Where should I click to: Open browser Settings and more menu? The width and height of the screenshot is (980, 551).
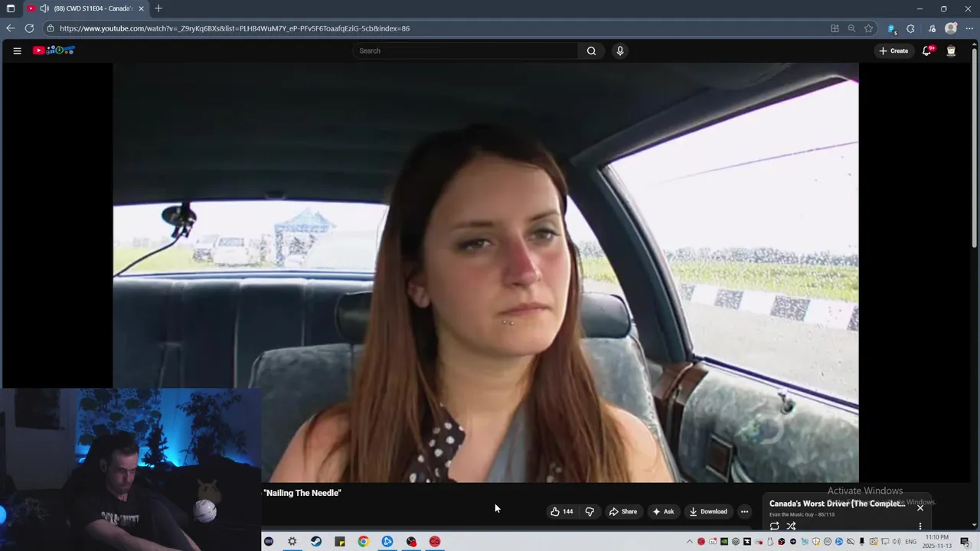(x=969, y=28)
